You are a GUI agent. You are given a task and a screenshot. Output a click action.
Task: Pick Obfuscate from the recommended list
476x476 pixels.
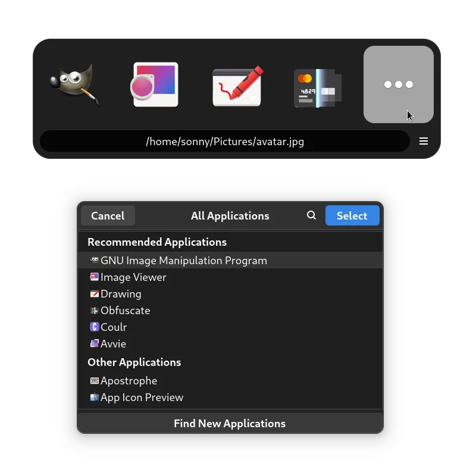[125, 311]
